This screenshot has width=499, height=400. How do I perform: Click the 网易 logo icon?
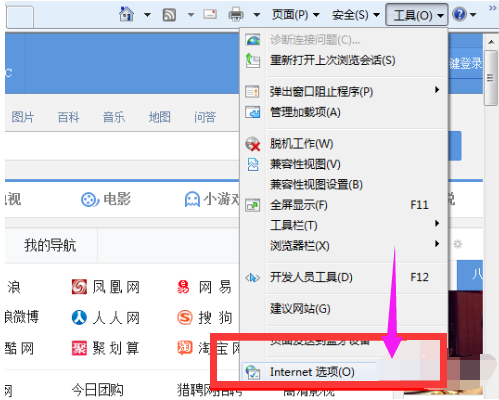183,287
